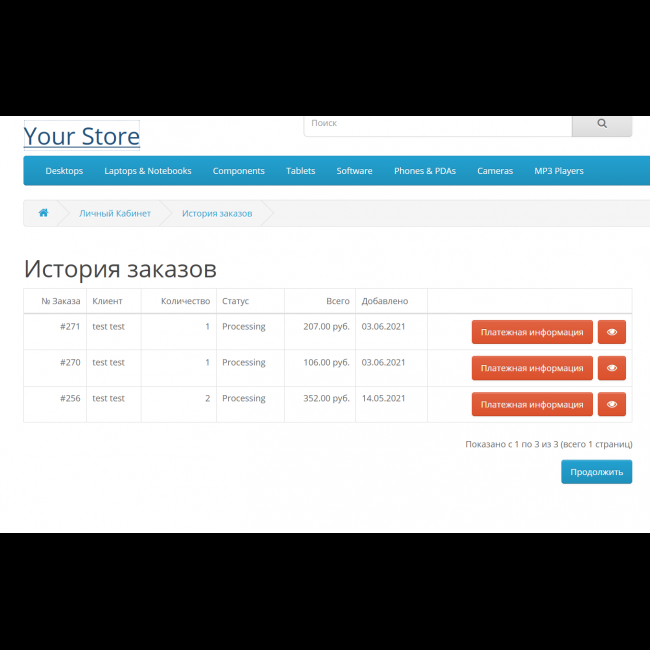Expand the Components category
This screenshot has height=650, width=650.
tap(238, 171)
